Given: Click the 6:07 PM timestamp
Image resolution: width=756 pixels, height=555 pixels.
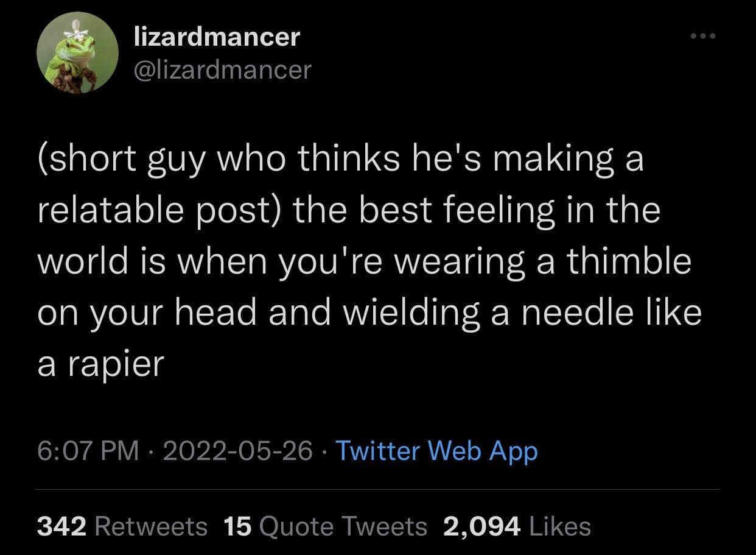Looking at the screenshot, I should tap(88, 451).
